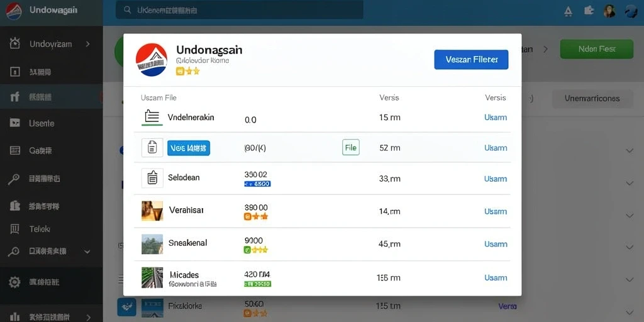Viewport: 644px width, 322px height.
Task: Click the Versa link in background bottom row
Action: (508, 306)
